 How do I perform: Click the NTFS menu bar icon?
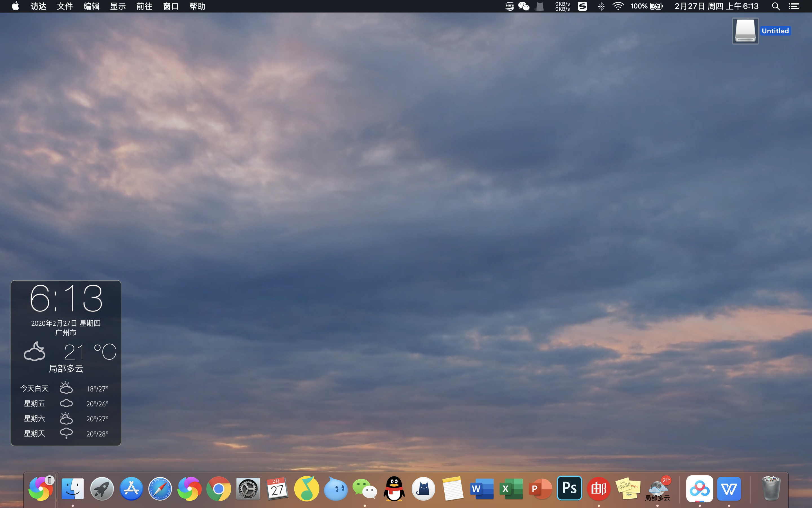(509, 6)
